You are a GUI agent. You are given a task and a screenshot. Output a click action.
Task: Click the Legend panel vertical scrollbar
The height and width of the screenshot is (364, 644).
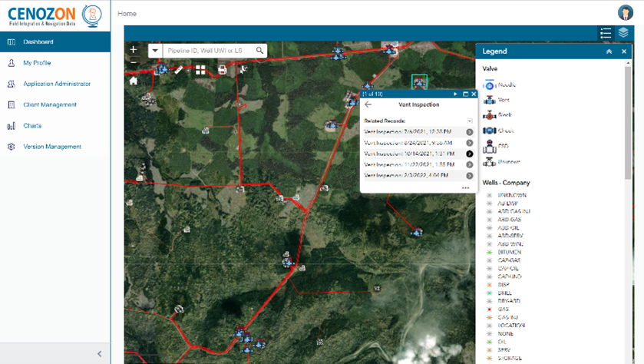(x=628, y=123)
